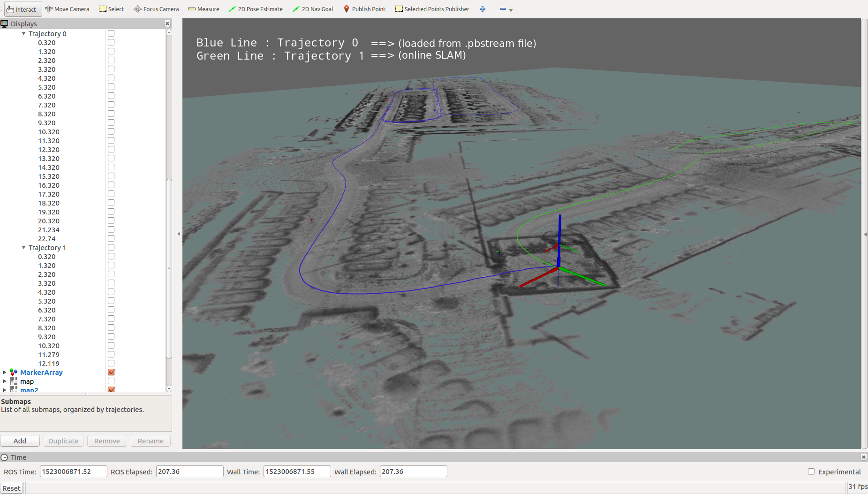Add a tool with the plus toolbar button
This screenshot has height=495, width=868.
pyautogui.click(x=483, y=9)
